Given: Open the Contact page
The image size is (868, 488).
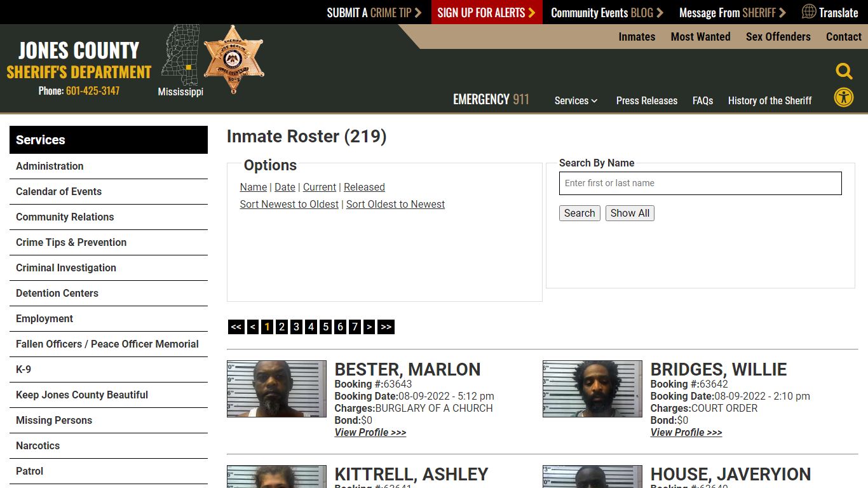Looking at the screenshot, I should coord(843,37).
